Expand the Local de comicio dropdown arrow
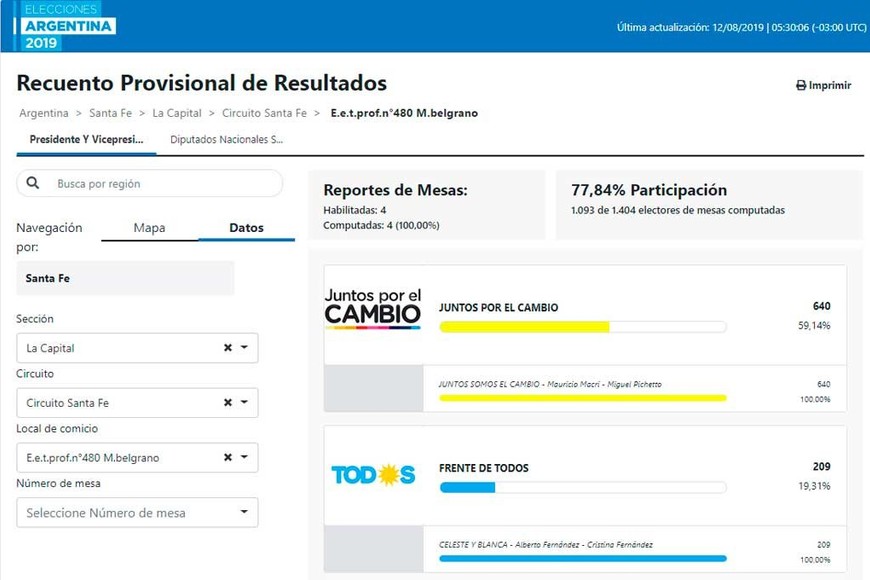This screenshot has width=870, height=580. pyautogui.click(x=245, y=458)
